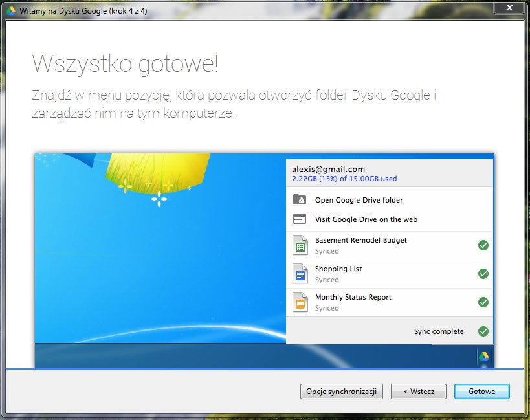Click the 'Visit Google Drive on the web' text
This screenshot has width=530, height=420.
(366, 219)
